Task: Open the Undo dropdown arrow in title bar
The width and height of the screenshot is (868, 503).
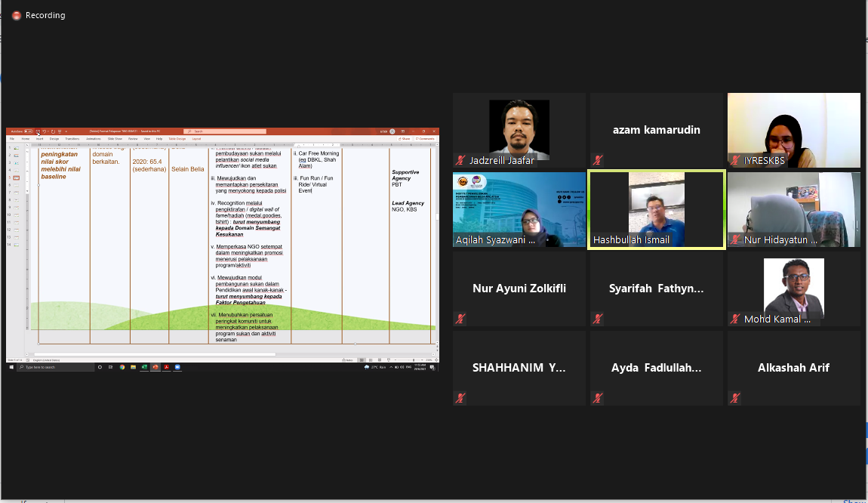Action: click(48, 131)
